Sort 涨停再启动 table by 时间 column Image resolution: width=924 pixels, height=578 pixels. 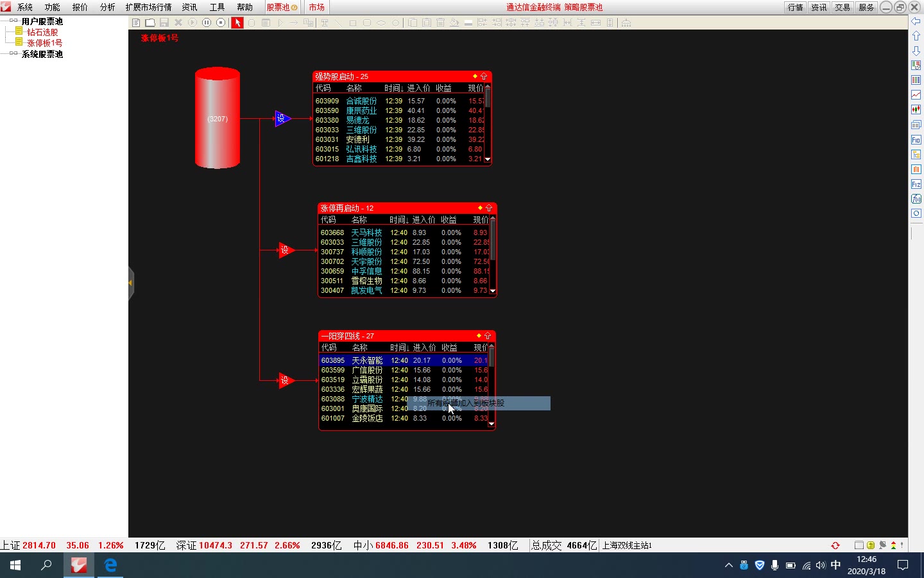click(398, 220)
